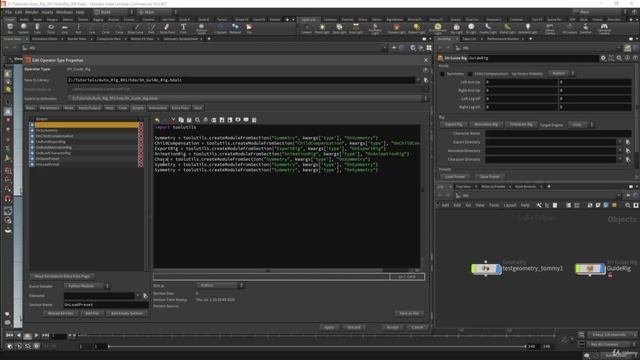This screenshot has height=360, width=640.
Task: Select the Font shelf tool
Action: 183,28
